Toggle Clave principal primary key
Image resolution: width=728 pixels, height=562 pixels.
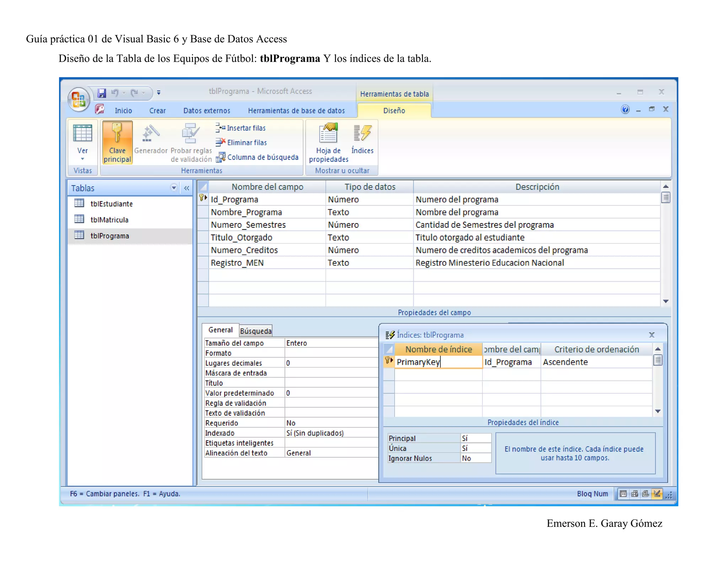[x=117, y=142]
